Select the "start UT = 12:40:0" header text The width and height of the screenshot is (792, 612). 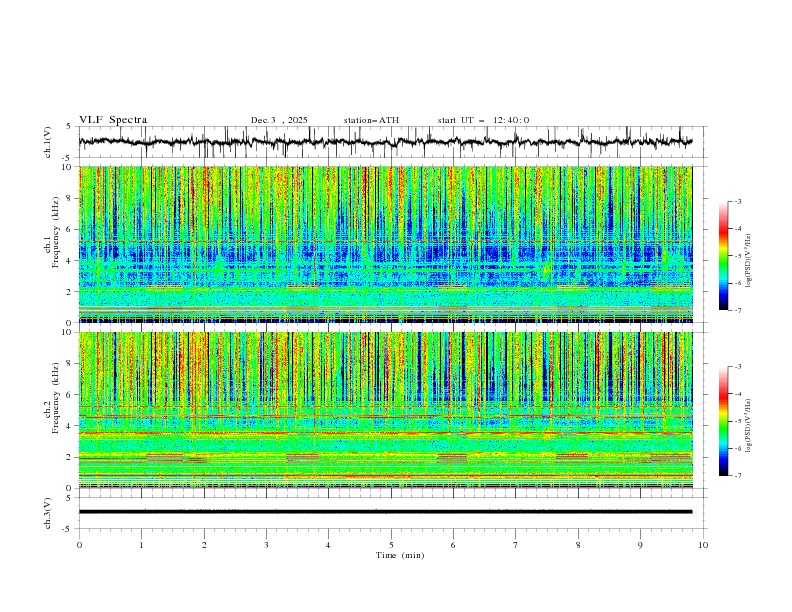pyautogui.click(x=483, y=120)
